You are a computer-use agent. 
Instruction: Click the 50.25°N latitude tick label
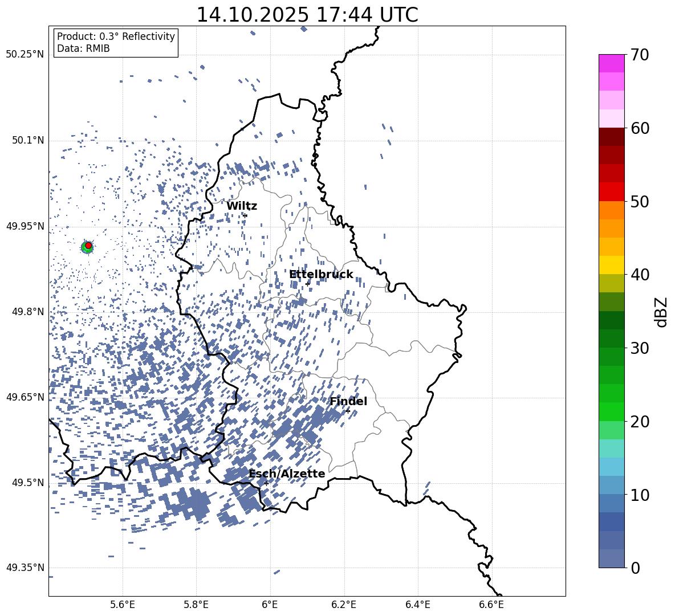(x=25, y=55)
